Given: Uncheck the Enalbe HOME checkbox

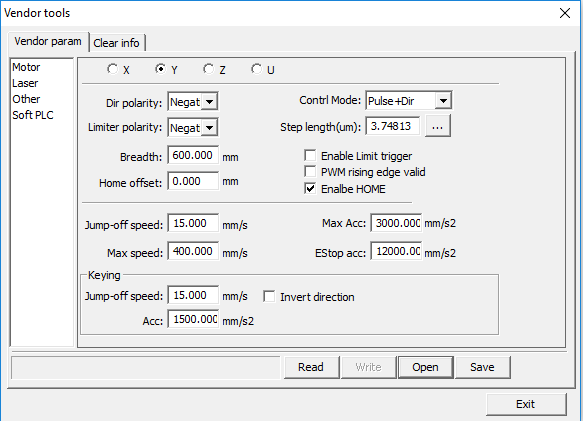Looking at the screenshot, I should pos(310,188).
